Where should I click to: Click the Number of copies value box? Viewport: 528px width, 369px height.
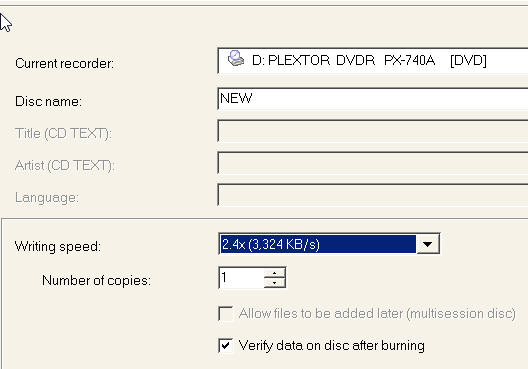coord(241,278)
